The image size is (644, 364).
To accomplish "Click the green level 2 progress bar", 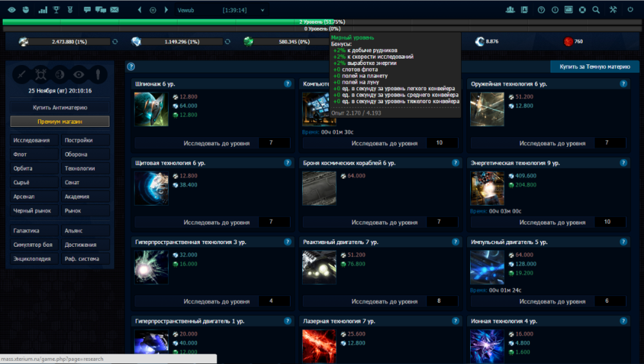I will coord(322,22).
